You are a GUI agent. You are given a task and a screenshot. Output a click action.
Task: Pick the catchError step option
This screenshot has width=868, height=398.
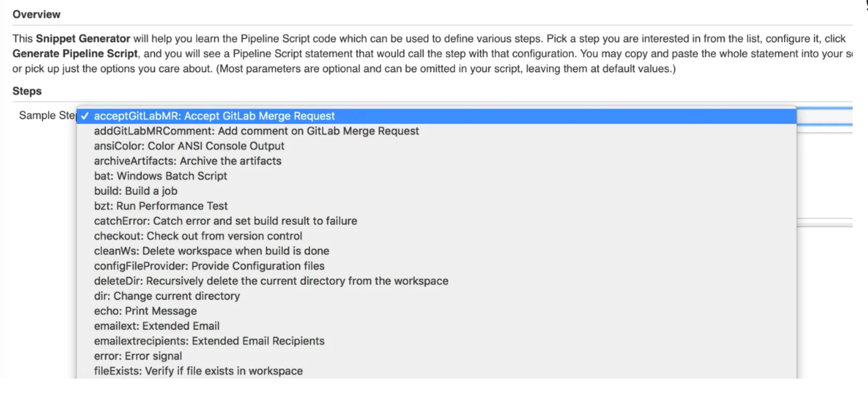pyautogui.click(x=226, y=221)
